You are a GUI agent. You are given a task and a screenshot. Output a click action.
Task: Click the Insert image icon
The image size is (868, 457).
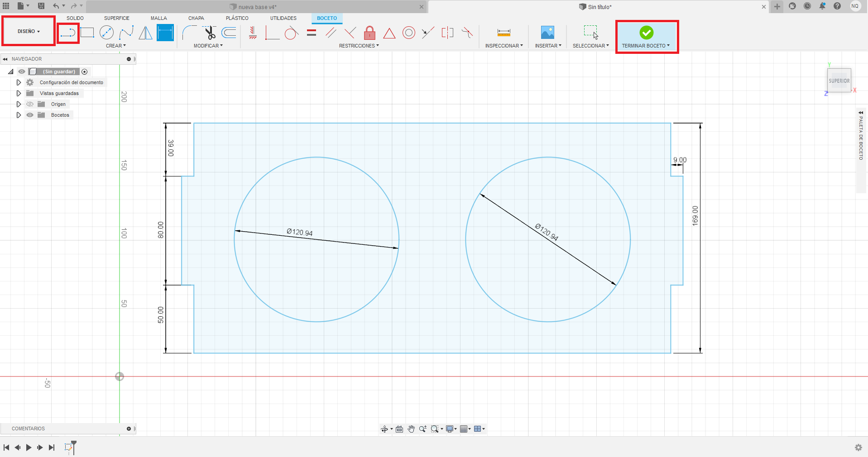pos(548,33)
